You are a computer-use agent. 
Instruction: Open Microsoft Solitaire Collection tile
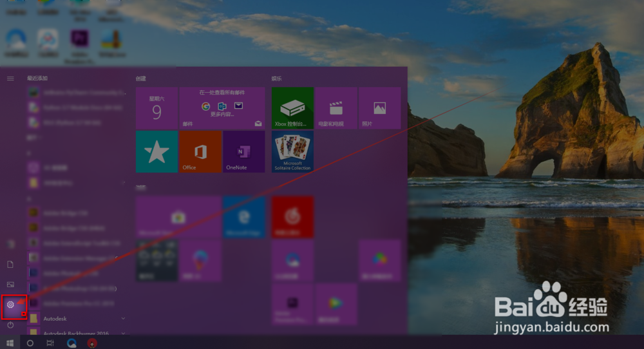(x=292, y=151)
